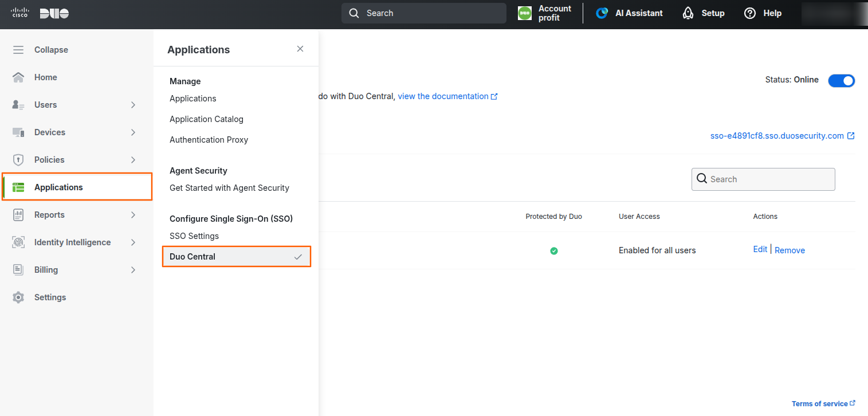The width and height of the screenshot is (868, 416).
Task: Click the Account profit label
Action: point(555,13)
